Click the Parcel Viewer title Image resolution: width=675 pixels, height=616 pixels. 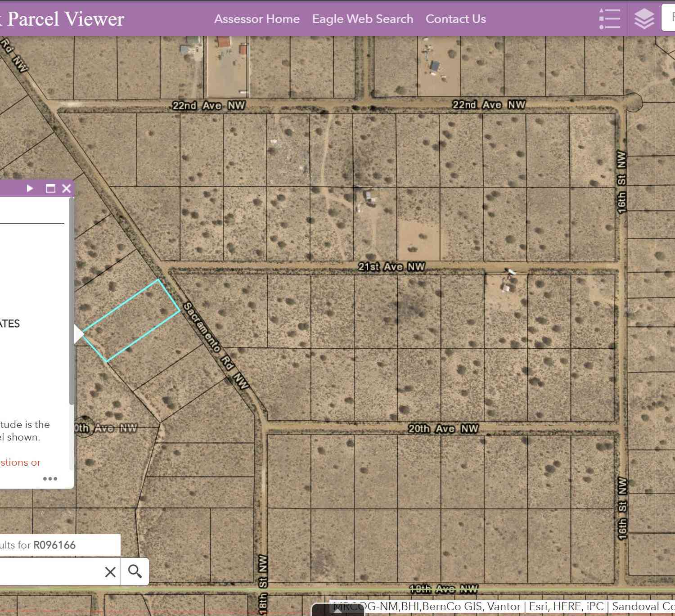coord(63,19)
